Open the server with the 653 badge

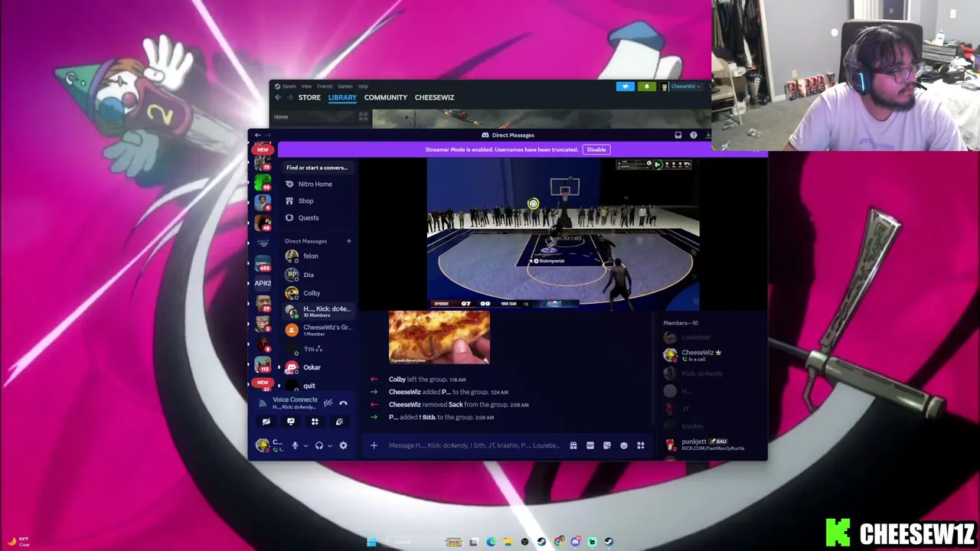coord(263,263)
